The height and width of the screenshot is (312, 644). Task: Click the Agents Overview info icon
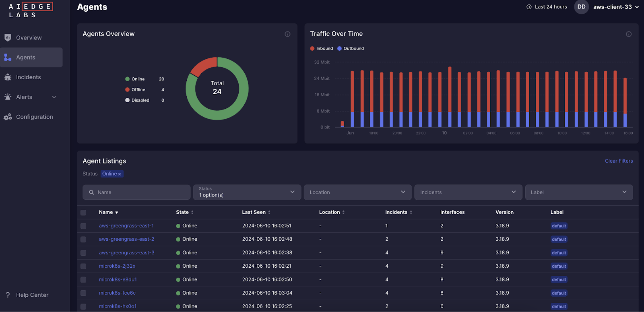click(287, 34)
